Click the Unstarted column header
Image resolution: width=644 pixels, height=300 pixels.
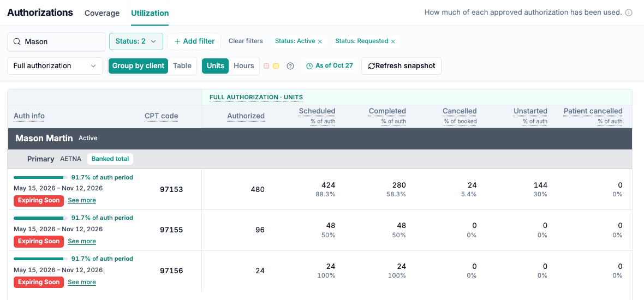(x=530, y=111)
